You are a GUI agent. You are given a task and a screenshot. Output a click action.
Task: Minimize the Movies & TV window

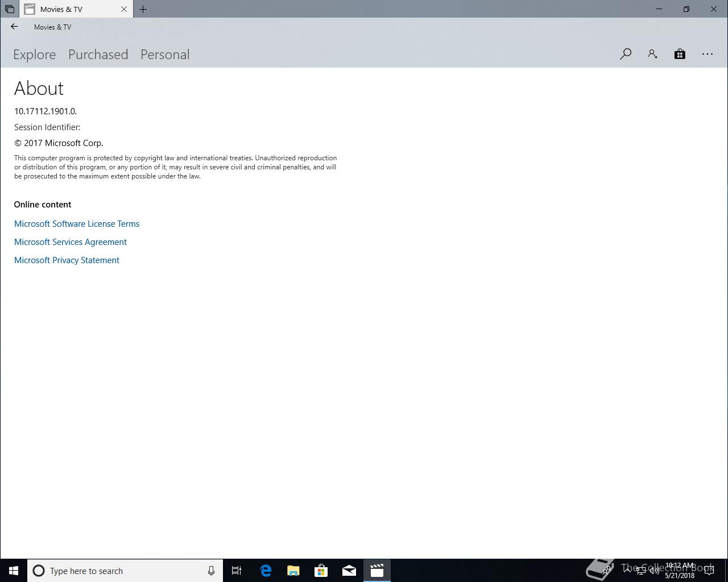[659, 9]
